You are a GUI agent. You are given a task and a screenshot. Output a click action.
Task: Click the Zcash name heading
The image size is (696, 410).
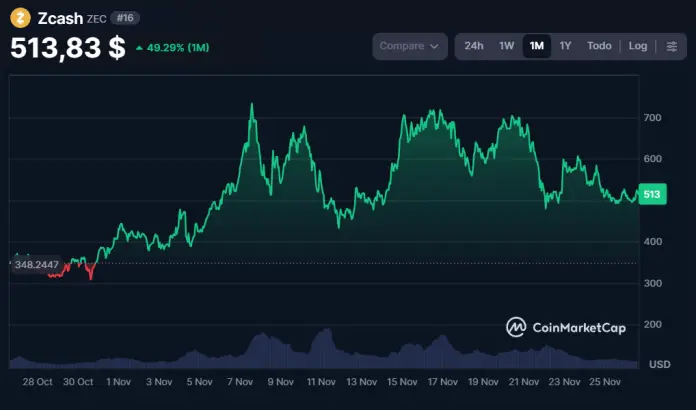point(60,18)
